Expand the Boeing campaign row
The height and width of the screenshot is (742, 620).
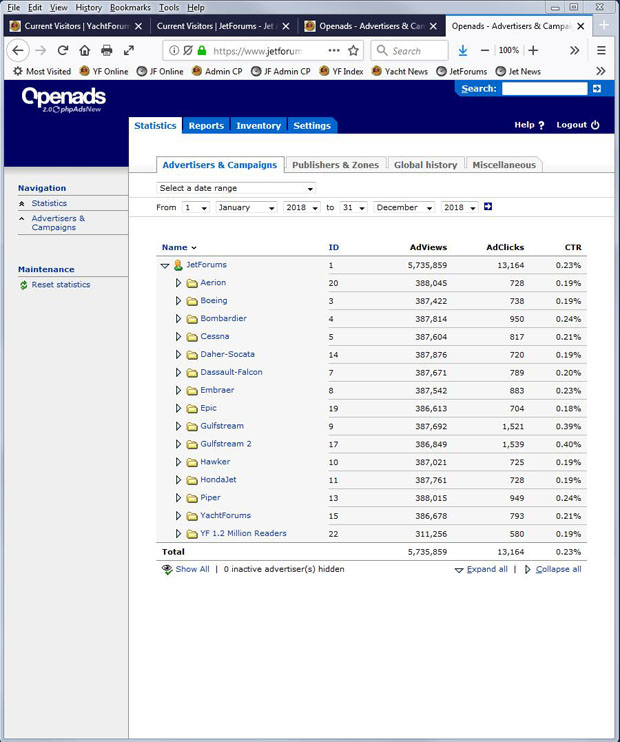pyautogui.click(x=178, y=301)
